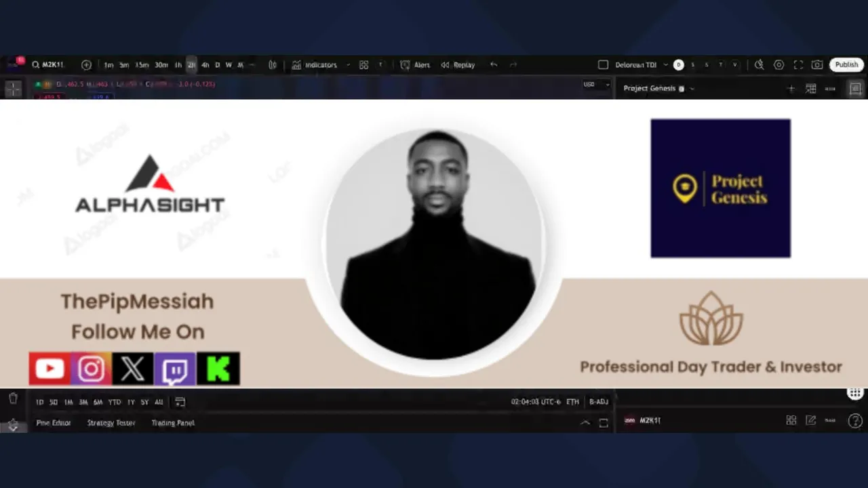This screenshot has height=488, width=868.
Task: Expand the Indicators favorites dropdown arrow
Action: pos(348,65)
